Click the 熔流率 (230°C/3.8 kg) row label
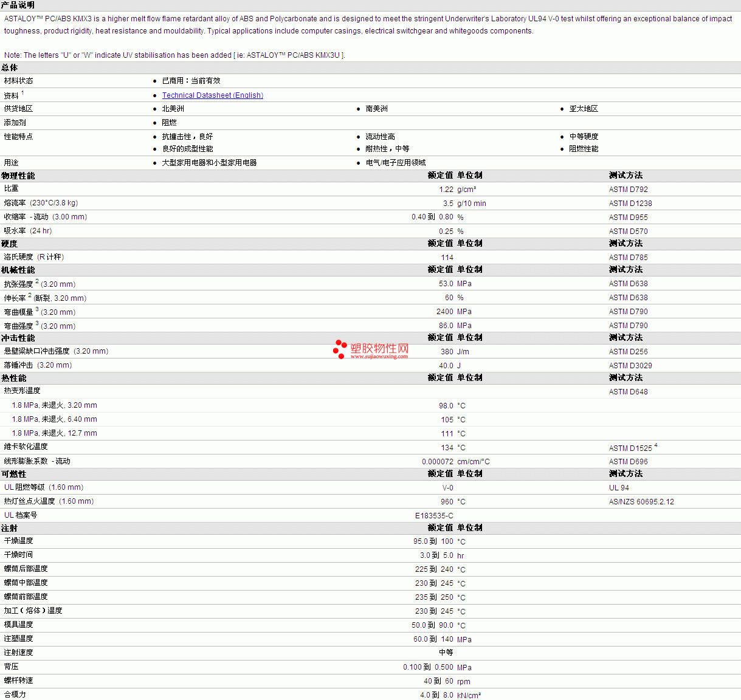 pos(41,203)
